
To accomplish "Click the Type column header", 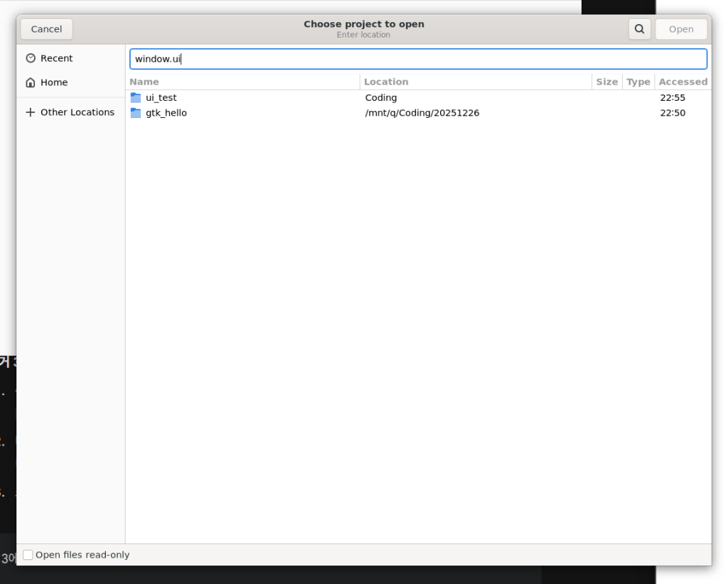I will click(638, 82).
